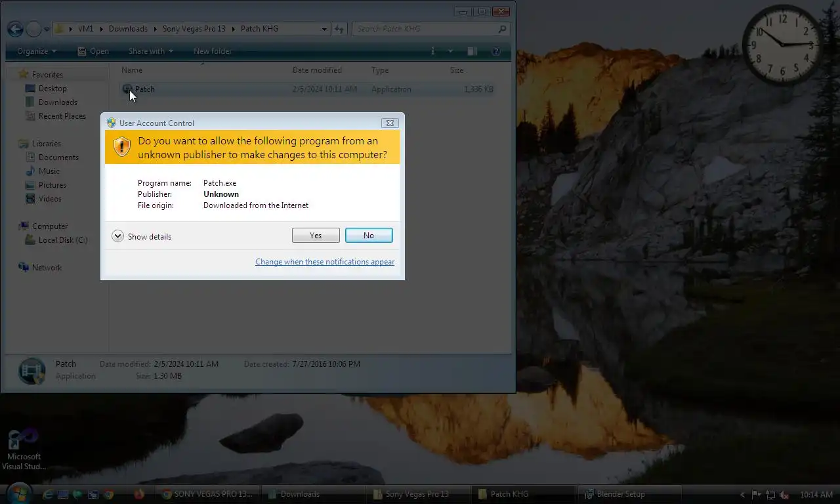Close the User Account Control dialog
The width and height of the screenshot is (840, 504).
click(x=390, y=123)
